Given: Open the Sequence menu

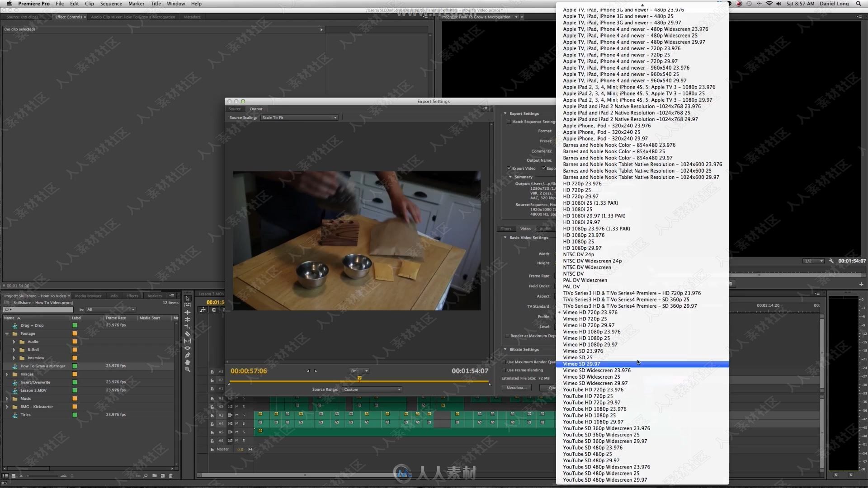Looking at the screenshot, I should click(x=111, y=4).
